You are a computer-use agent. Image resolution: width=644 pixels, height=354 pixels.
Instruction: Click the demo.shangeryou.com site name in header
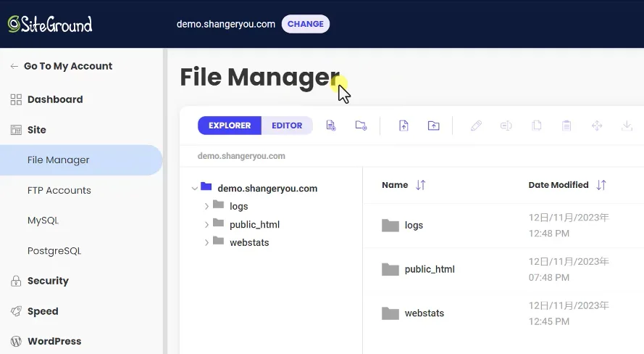[x=226, y=24]
